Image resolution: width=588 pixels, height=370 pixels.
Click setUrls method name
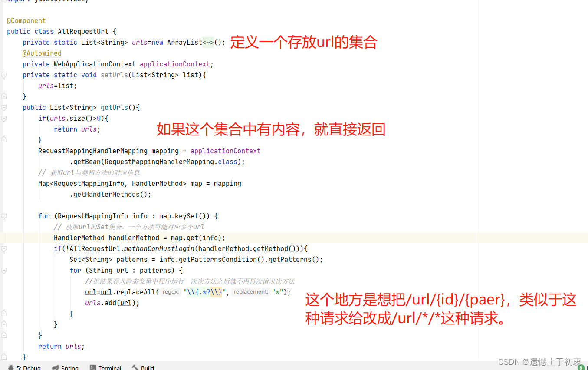coord(115,75)
